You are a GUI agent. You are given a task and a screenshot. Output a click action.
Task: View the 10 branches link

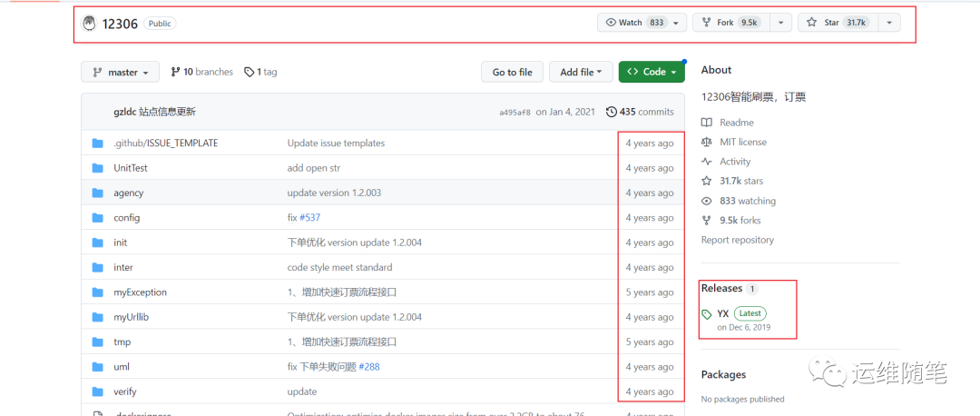[201, 72]
